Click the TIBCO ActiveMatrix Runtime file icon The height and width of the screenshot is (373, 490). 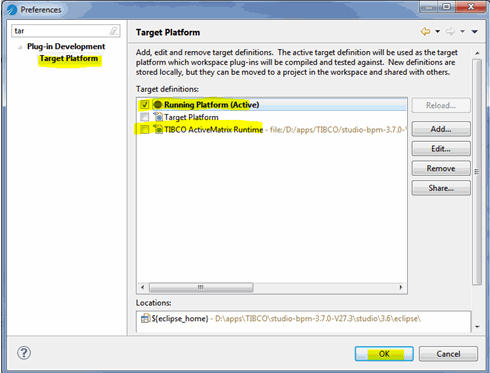(x=158, y=129)
